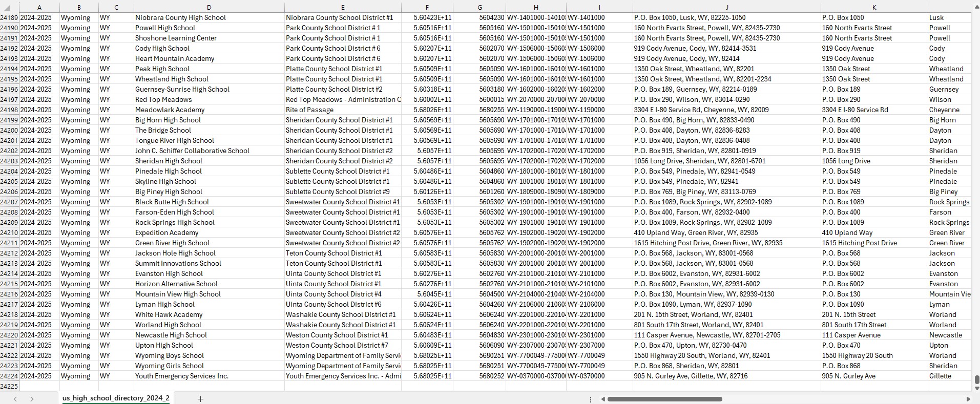Click the Rite of Passage district cell
The image size is (980, 404).
point(309,110)
